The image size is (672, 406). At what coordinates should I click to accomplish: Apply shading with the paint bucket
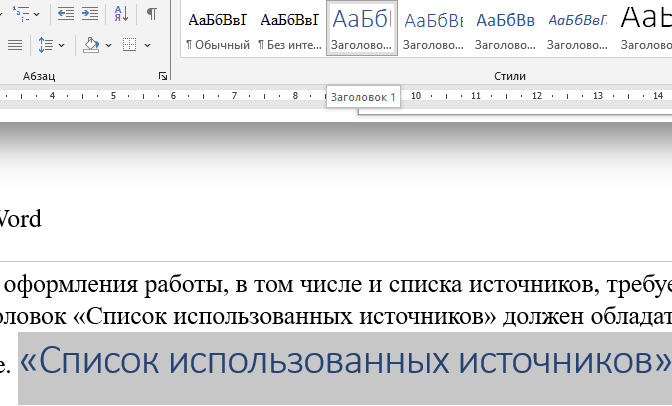pyautogui.click(x=91, y=45)
